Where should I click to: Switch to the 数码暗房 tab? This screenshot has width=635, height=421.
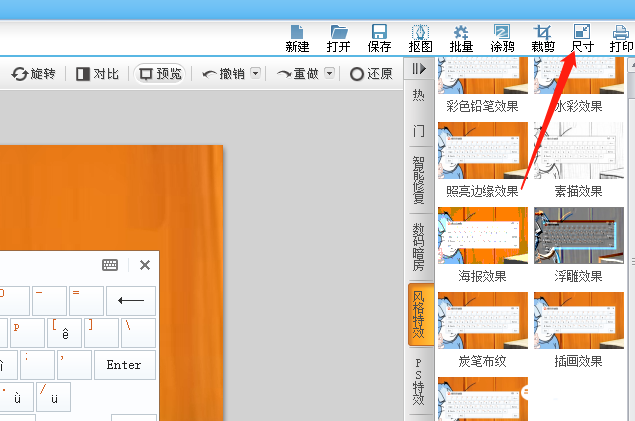tap(419, 246)
